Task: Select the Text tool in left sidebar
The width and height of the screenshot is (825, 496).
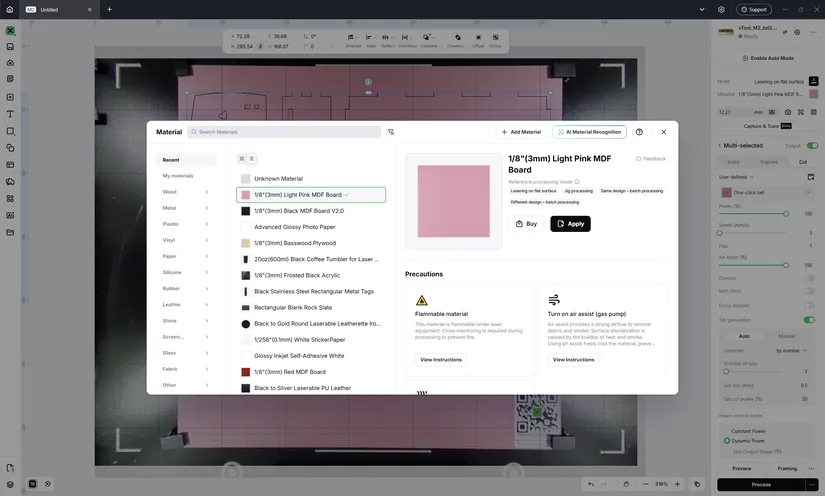Action: [10, 114]
